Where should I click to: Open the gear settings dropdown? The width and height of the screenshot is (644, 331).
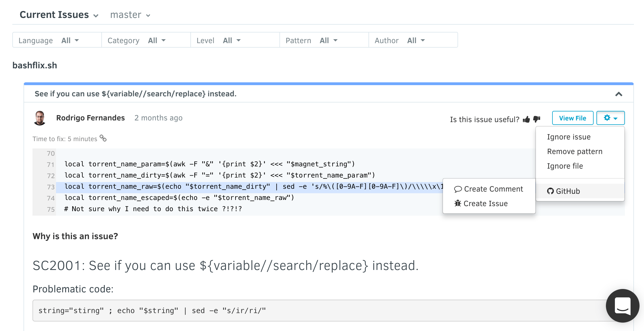pyautogui.click(x=610, y=118)
